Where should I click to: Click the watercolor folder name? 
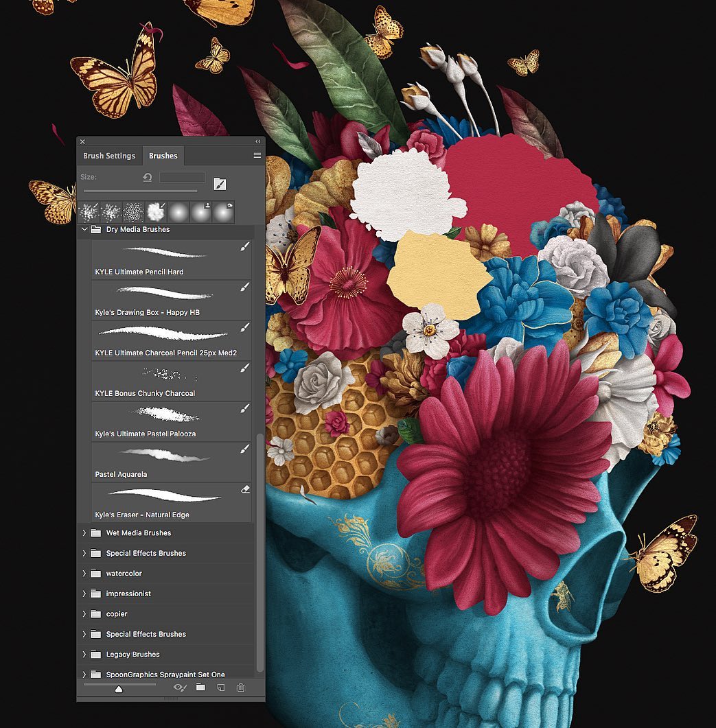(x=124, y=574)
